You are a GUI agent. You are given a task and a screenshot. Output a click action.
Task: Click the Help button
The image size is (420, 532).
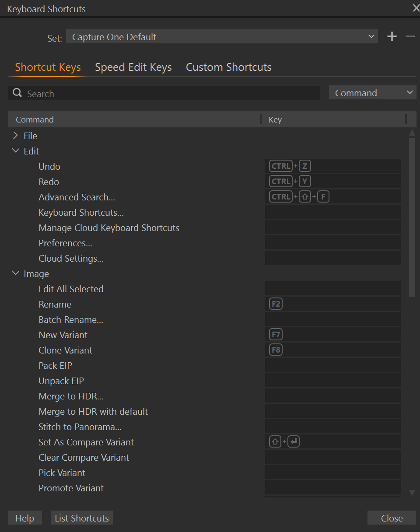(24, 518)
